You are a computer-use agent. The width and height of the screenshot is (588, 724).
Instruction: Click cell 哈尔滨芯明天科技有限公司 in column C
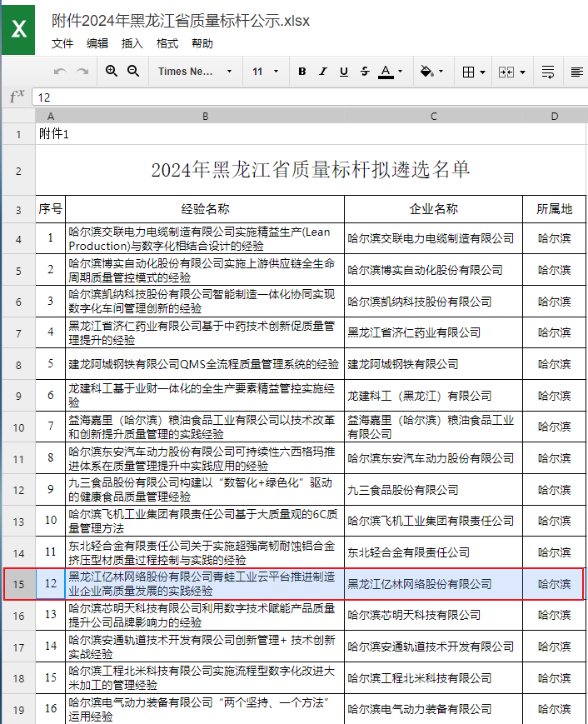click(433, 615)
